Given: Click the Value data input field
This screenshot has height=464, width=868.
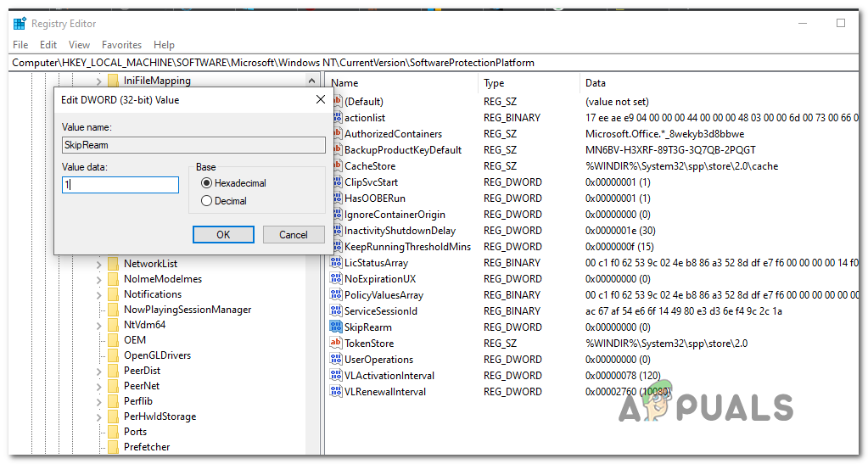Looking at the screenshot, I should (x=120, y=185).
